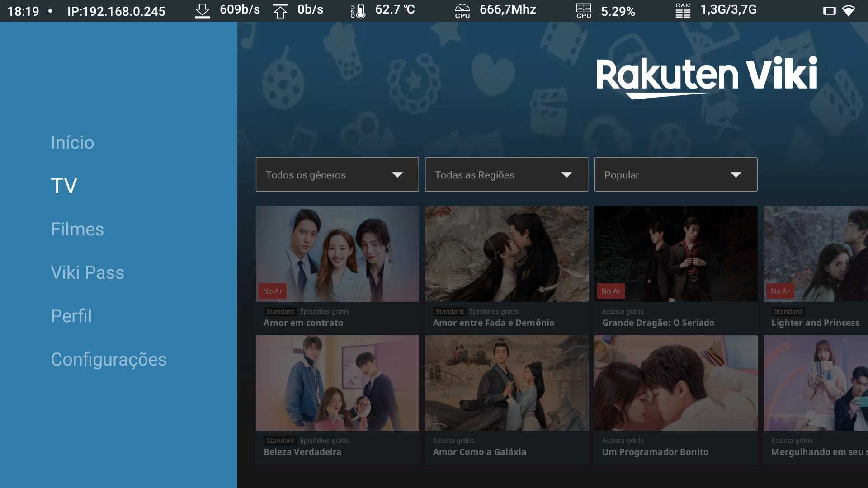868x488 pixels.
Task: Open the Popular sort dropdown
Action: [675, 174]
